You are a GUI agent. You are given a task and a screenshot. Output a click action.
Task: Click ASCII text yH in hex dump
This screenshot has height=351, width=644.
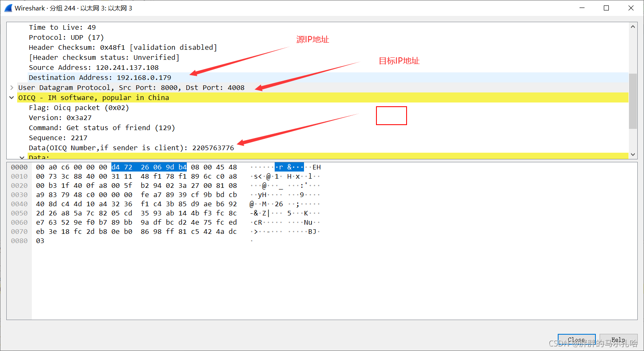pyautogui.click(x=262, y=195)
